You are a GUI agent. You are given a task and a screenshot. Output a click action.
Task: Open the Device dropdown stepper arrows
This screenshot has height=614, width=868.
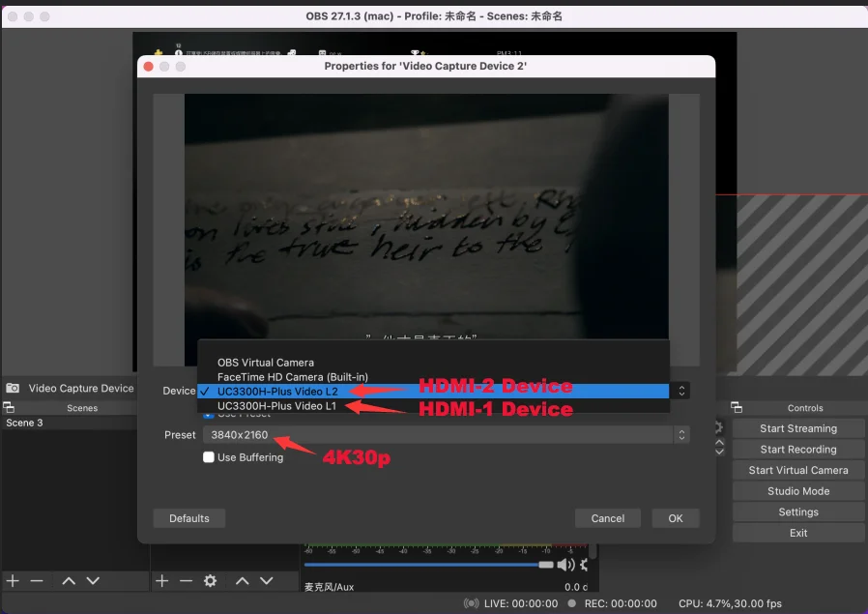click(682, 391)
